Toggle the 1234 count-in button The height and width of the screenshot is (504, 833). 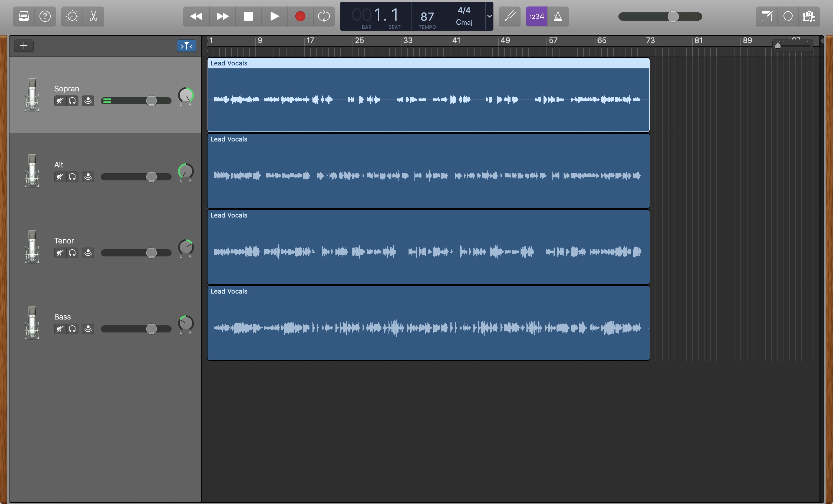point(536,16)
